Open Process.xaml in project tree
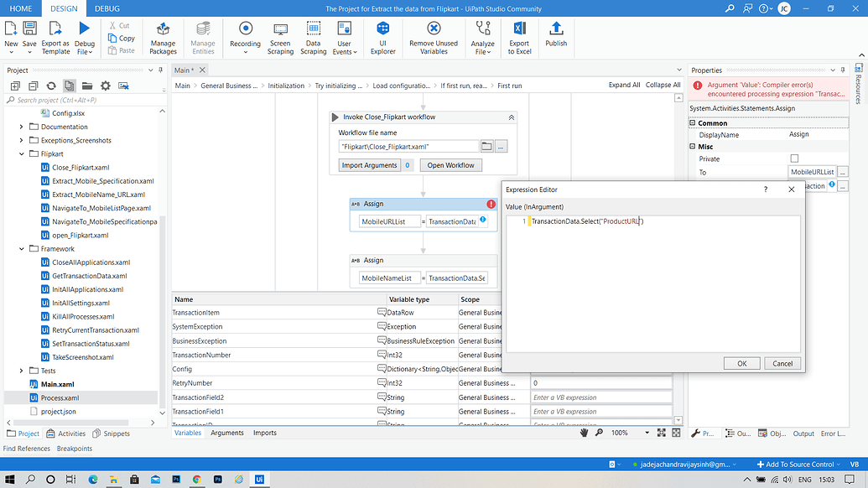Viewport: 868px width, 488px height. coord(60,397)
